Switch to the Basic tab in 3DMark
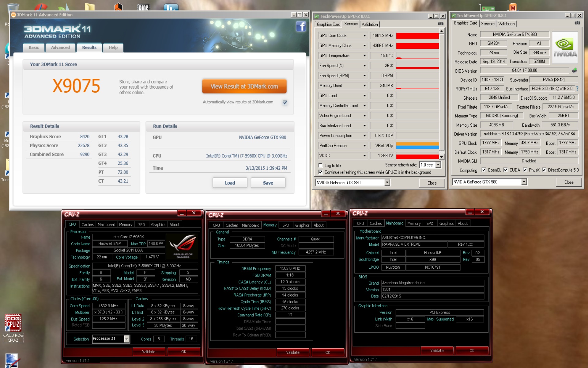 (34, 48)
